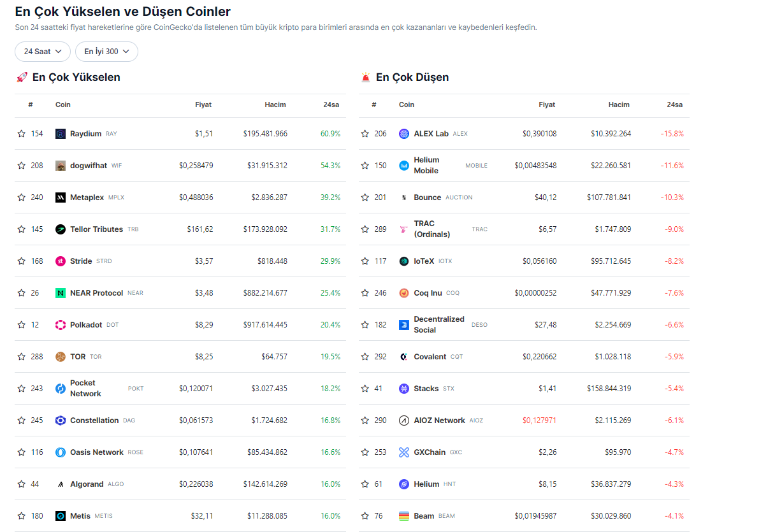Viewport: 775px width, 532px height.
Task: Click the AIOZ Network coin logo
Action: (x=404, y=421)
